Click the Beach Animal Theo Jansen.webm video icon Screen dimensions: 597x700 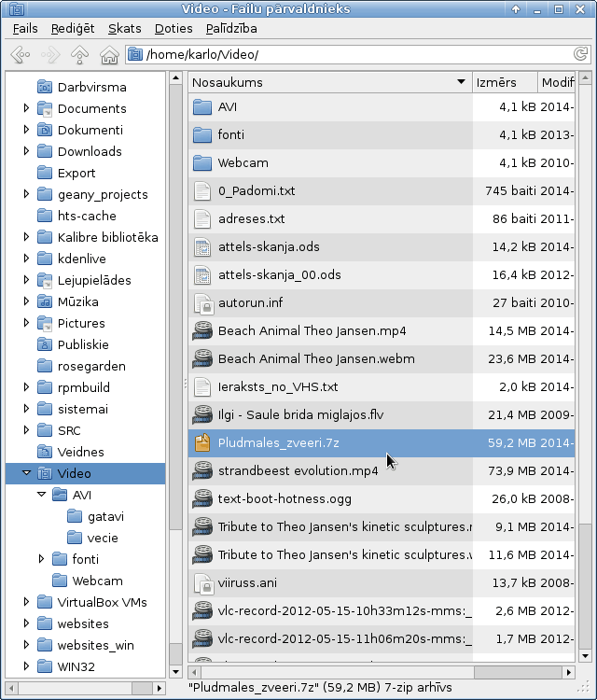pos(202,359)
